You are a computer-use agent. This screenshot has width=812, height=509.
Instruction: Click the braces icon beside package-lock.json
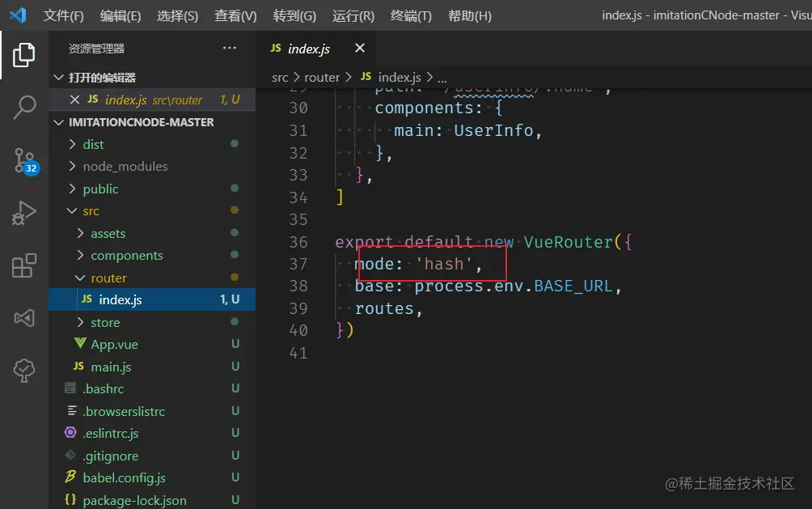(70, 499)
